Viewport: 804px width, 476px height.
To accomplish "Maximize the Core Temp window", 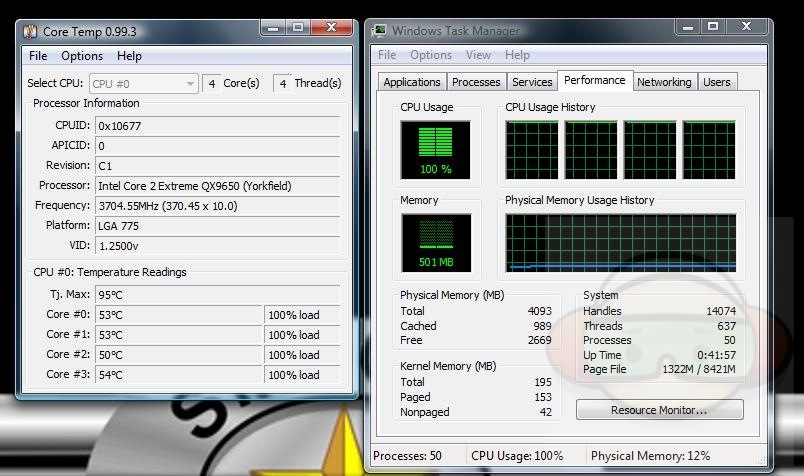I will tap(298, 28).
